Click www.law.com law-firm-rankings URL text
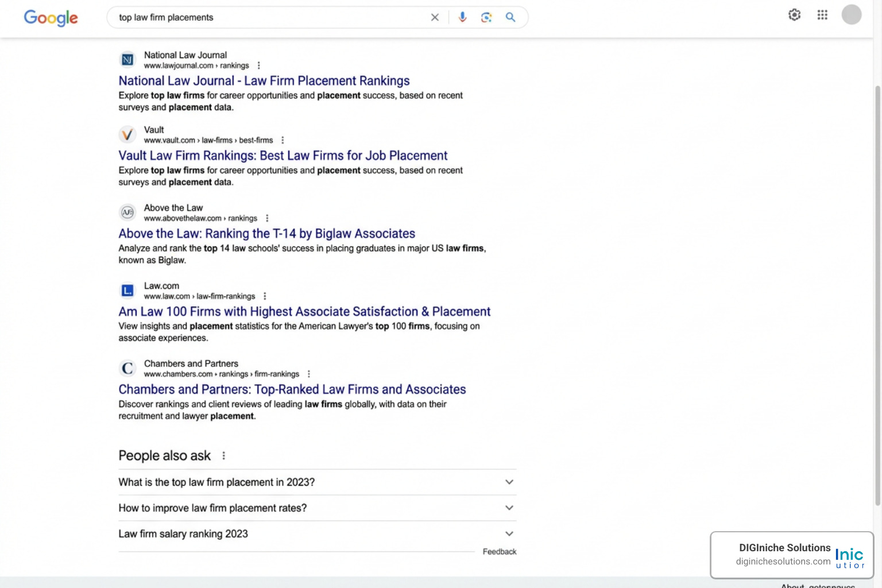 point(199,296)
